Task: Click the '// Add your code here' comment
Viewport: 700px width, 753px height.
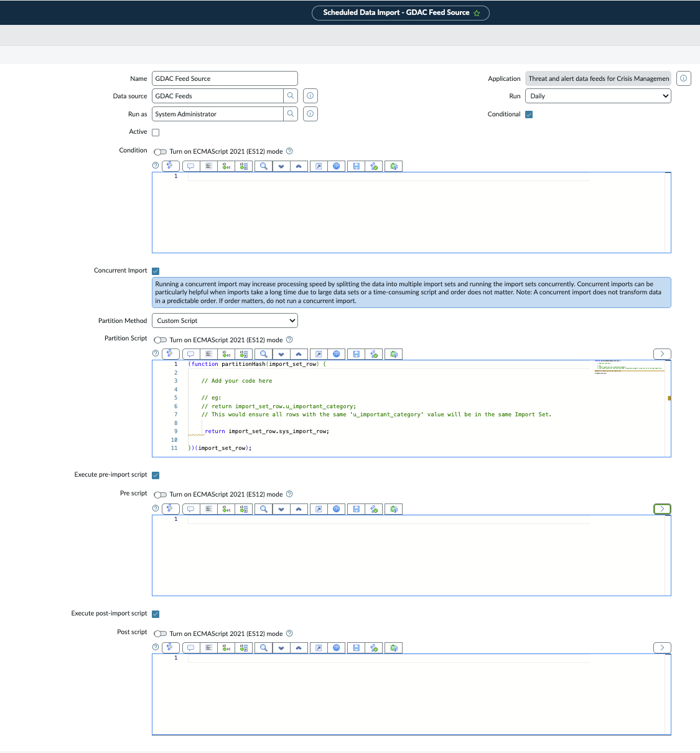Action: click(x=236, y=381)
